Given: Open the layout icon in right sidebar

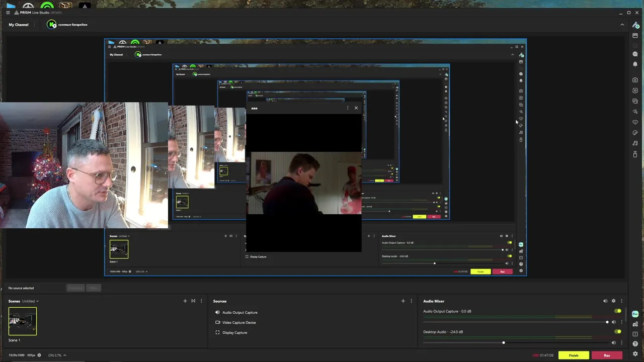Looking at the screenshot, I should point(635,36).
